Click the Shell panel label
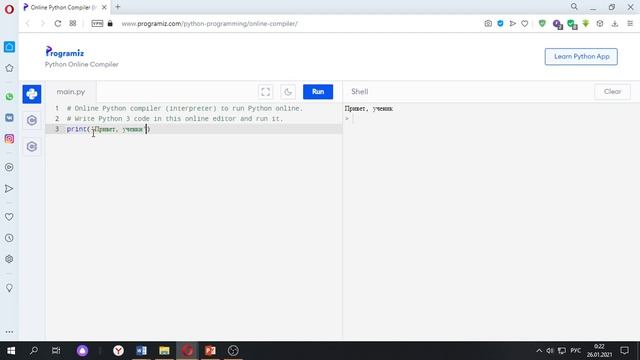This screenshot has width=640, height=360. [x=360, y=92]
